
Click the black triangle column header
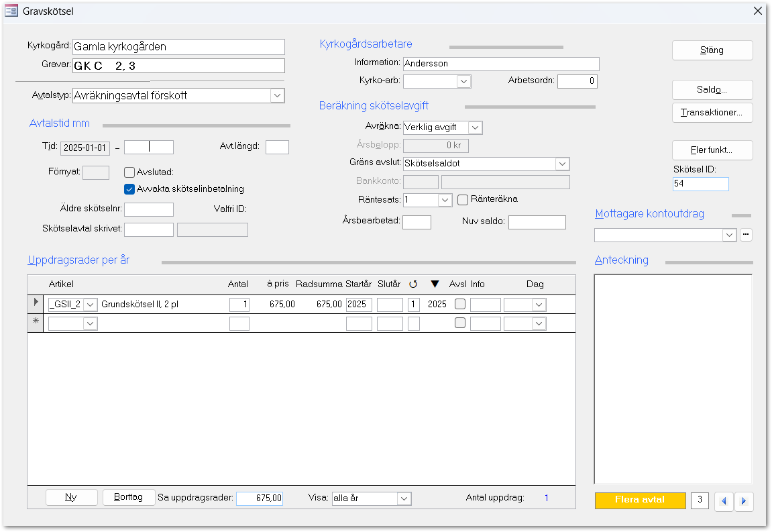click(x=435, y=284)
